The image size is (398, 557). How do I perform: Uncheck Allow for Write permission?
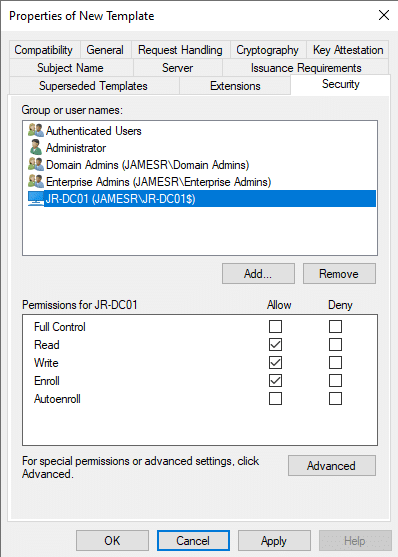275,363
